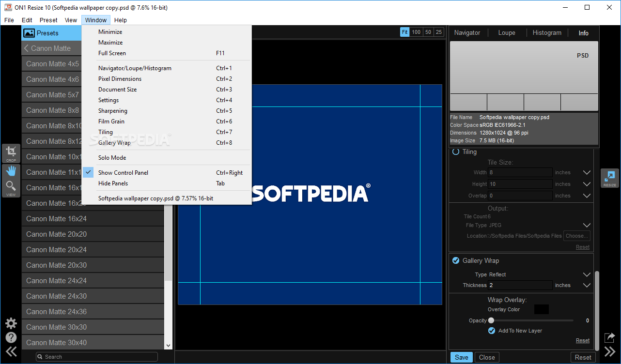The width and height of the screenshot is (621, 364).
Task: Open Tile Width units dropdown
Action: click(x=587, y=172)
